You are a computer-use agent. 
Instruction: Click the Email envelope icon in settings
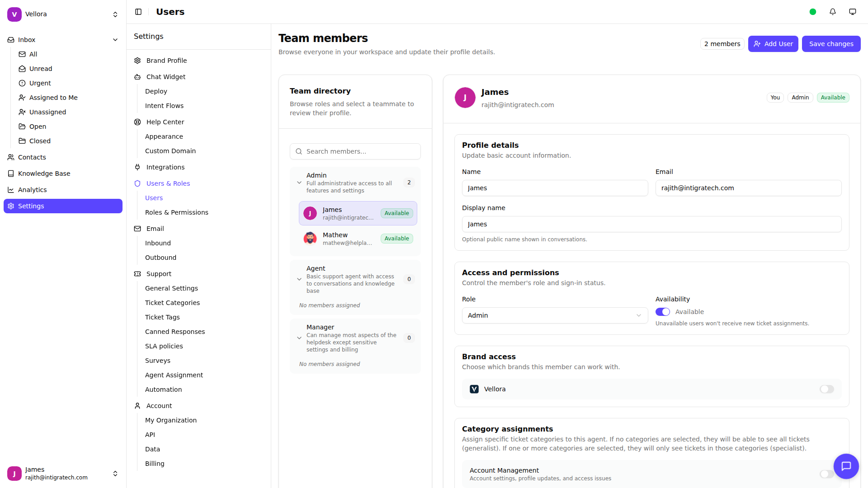pos(137,229)
